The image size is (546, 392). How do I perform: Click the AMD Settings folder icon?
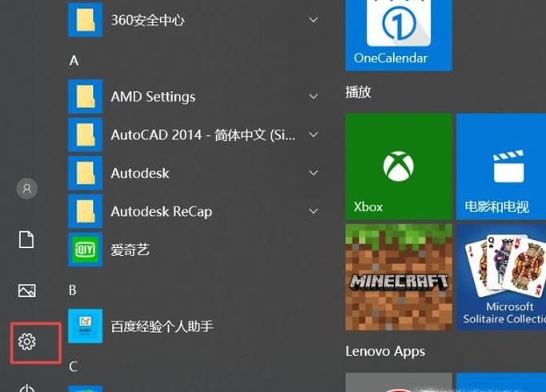86,96
